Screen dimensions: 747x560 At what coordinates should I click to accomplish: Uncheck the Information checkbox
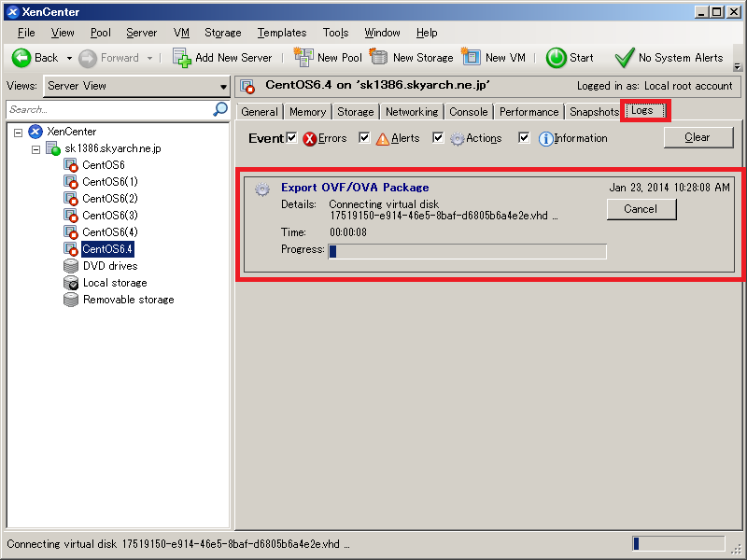pos(524,137)
